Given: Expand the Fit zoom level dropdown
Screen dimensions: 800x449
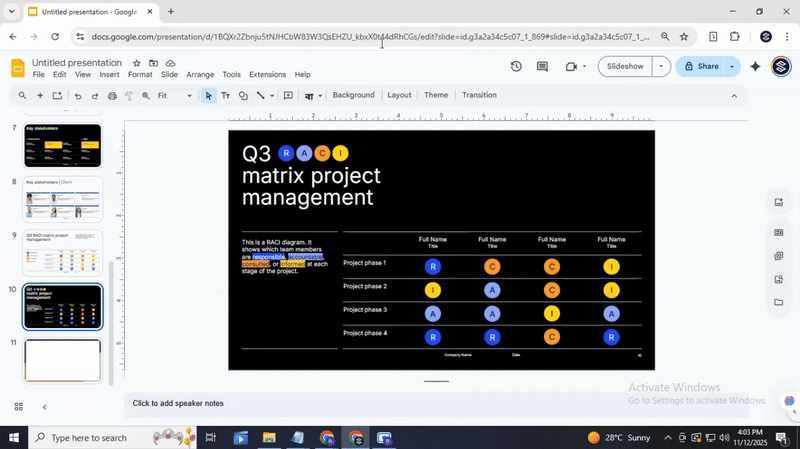Looking at the screenshot, I should click(189, 96).
